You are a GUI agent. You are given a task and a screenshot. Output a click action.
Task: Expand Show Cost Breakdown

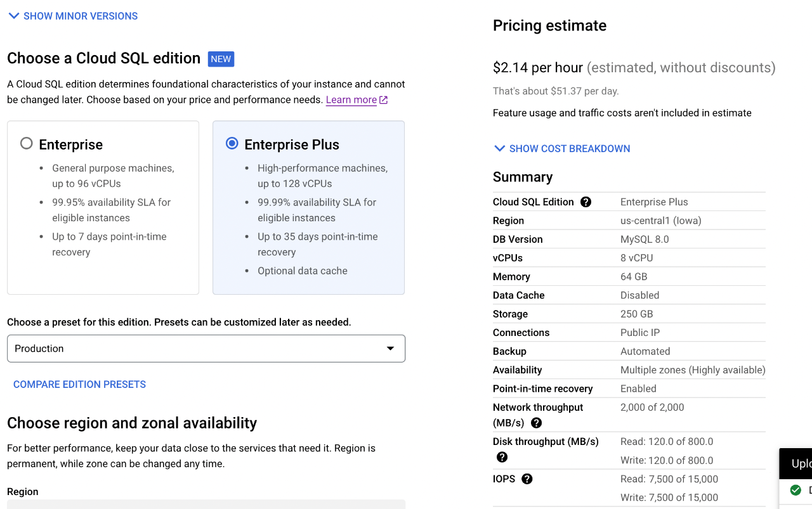(x=562, y=148)
